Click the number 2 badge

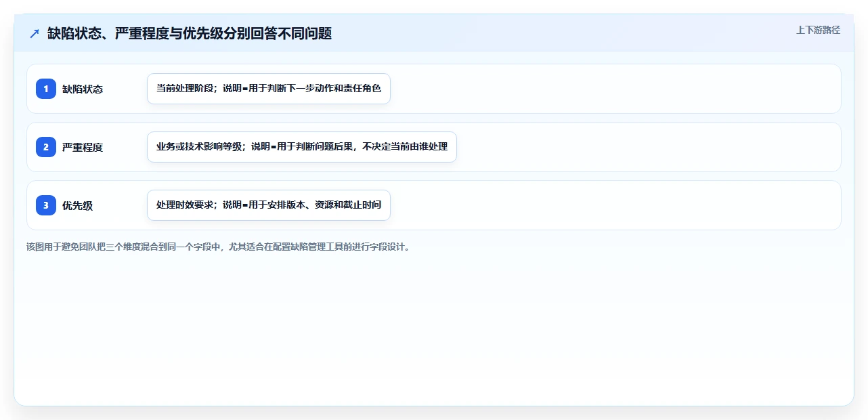click(x=46, y=147)
